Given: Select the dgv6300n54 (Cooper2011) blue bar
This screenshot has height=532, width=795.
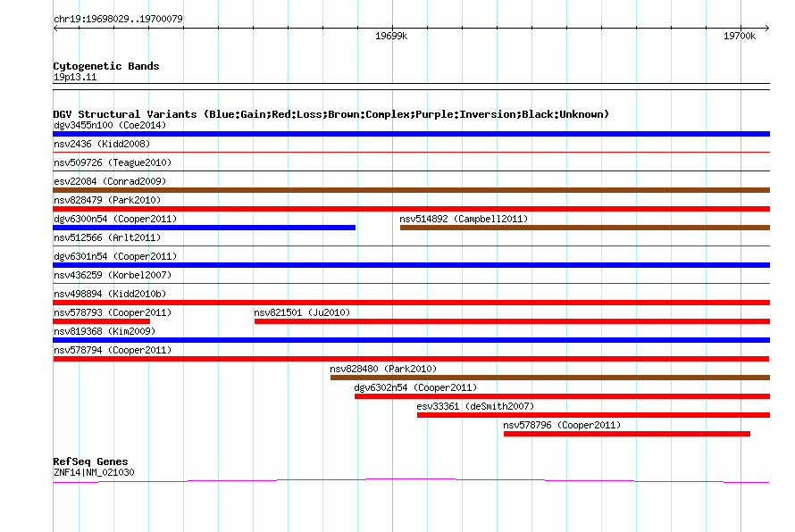Looking at the screenshot, I should (205, 228).
